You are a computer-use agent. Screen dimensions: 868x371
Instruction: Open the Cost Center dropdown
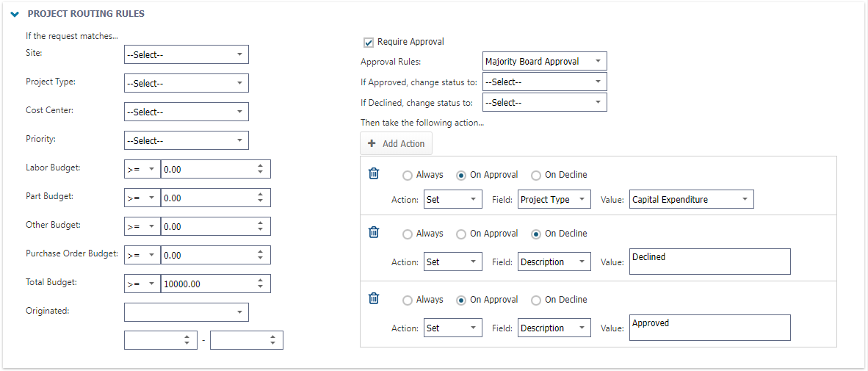tap(187, 112)
